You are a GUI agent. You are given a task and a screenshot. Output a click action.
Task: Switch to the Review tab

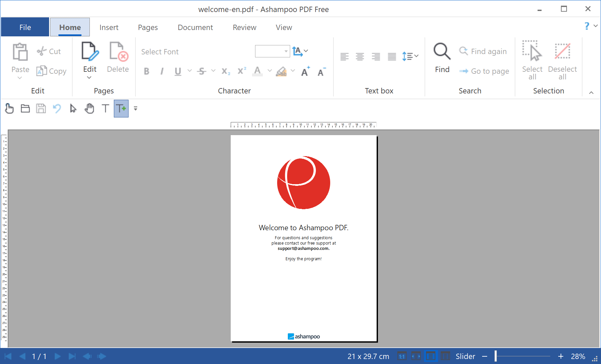(x=244, y=27)
